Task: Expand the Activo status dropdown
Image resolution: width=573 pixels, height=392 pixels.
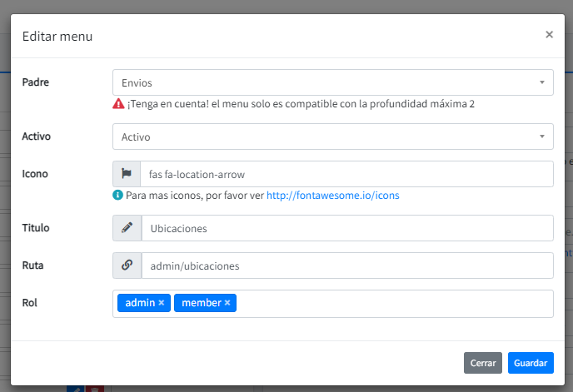Action: [332, 136]
